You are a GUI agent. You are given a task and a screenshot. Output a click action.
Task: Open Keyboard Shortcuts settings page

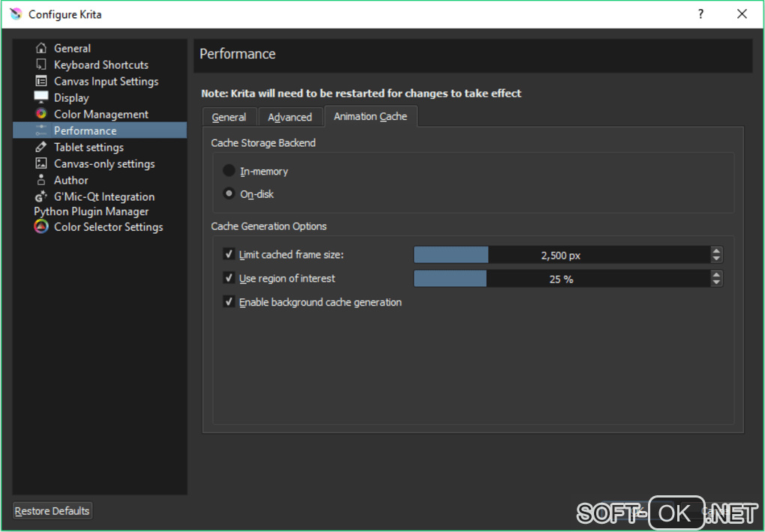(x=101, y=65)
